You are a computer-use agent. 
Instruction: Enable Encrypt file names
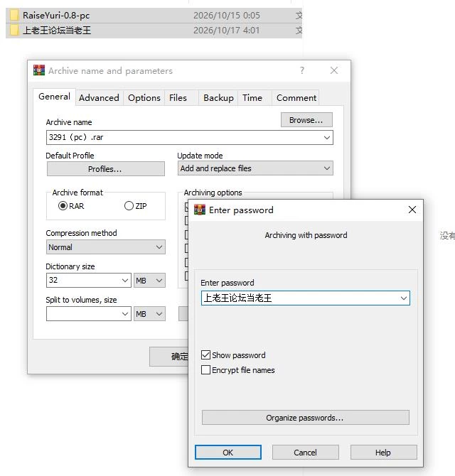[205, 369]
